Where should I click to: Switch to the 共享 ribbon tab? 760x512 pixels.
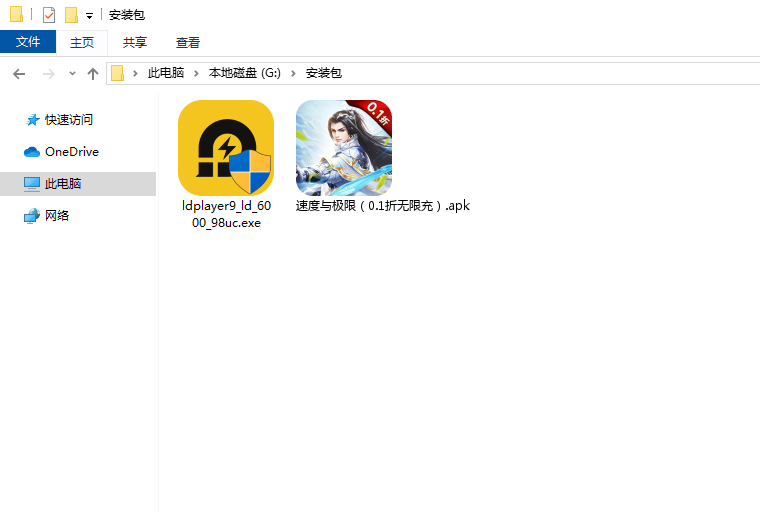click(x=134, y=43)
